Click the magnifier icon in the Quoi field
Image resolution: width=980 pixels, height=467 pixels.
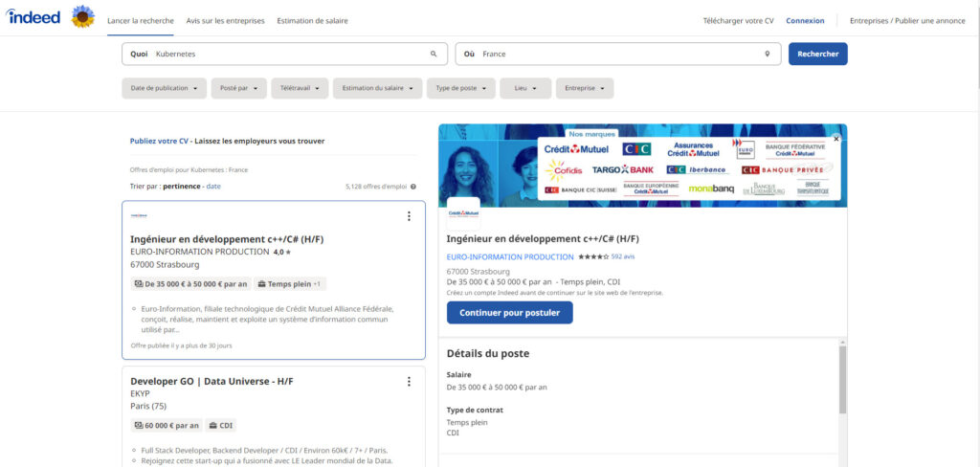point(434,55)
